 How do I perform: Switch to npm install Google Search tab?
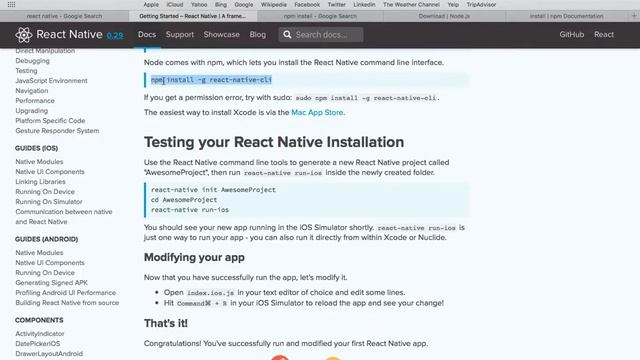[320, 16]
